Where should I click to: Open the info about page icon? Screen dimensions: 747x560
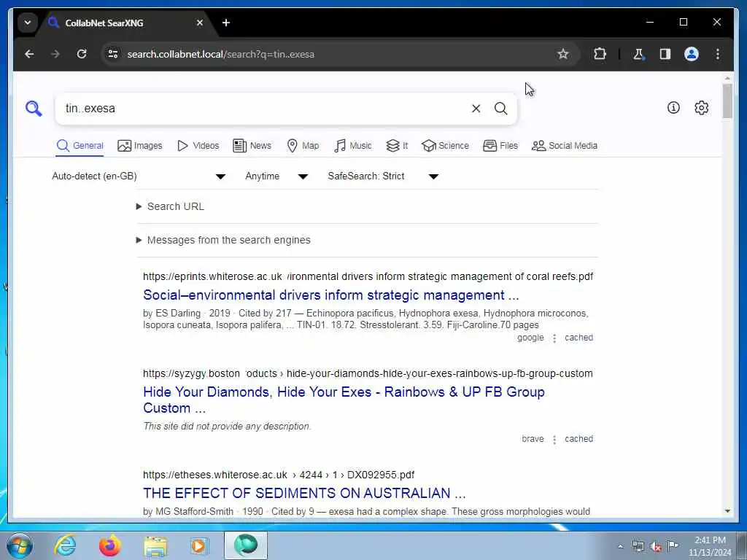[x=673, y=108]
